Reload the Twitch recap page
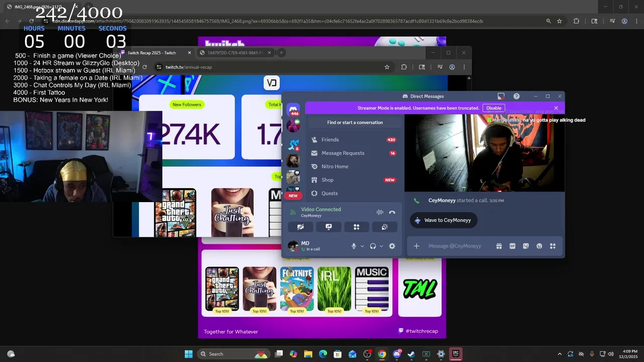Viewport: 644px width, 362px height. (x=144, y=67)
